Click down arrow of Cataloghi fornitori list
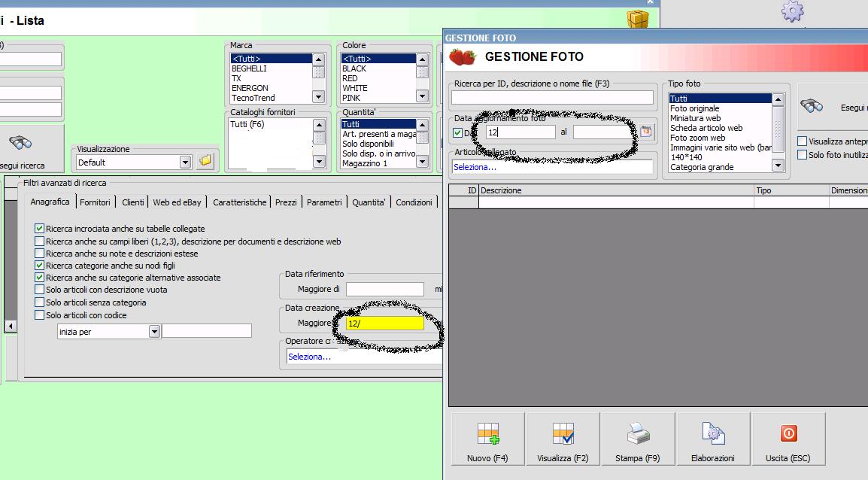The width and height of the screenshot is (868, 480). pyautogui.click(x=319, y=162)
